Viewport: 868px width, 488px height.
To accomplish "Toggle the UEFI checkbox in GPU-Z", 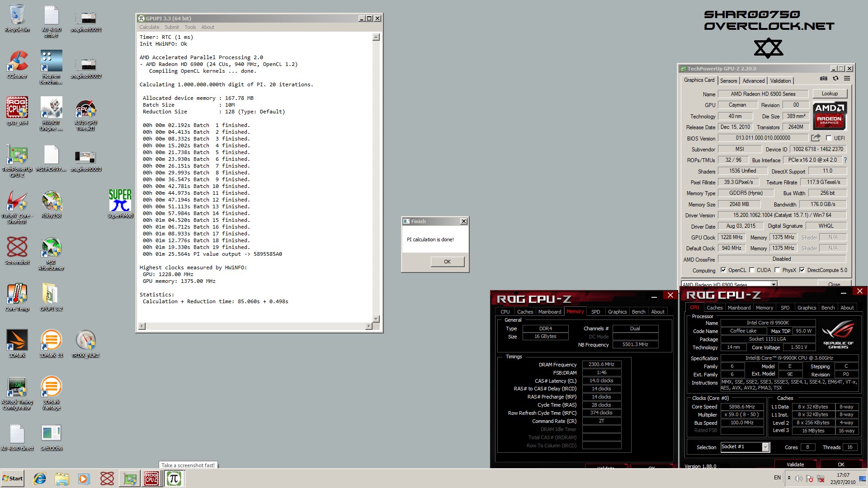I will pyautogui.click(x=829, y=138).
